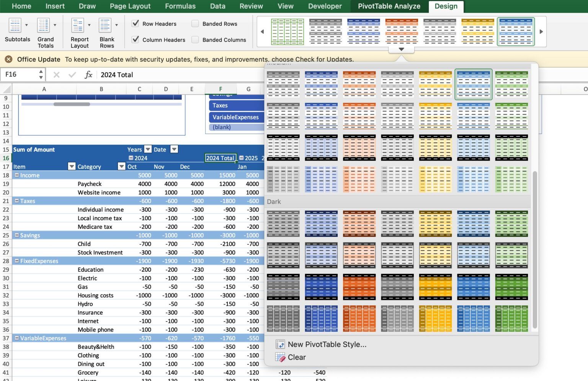
Task: Collapse the Taxes group row
Action: click(x=17, y=201)
